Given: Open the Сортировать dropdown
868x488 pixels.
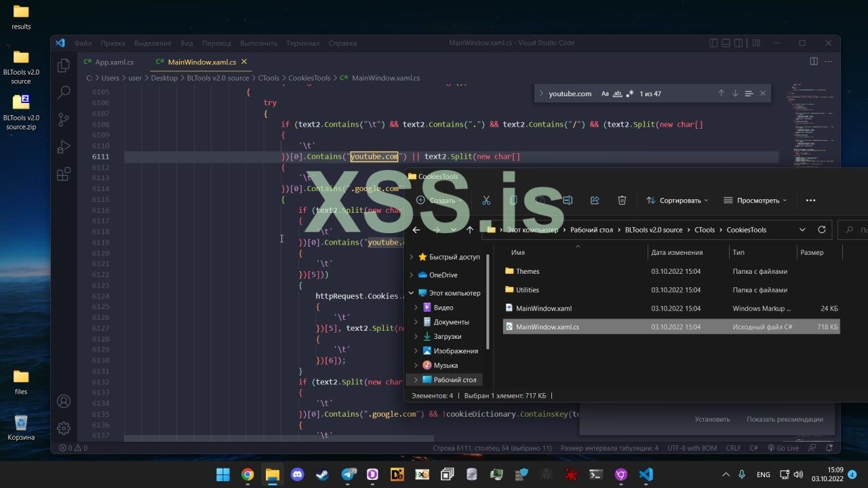Looking at the screenshot, I should click(677, 201).
